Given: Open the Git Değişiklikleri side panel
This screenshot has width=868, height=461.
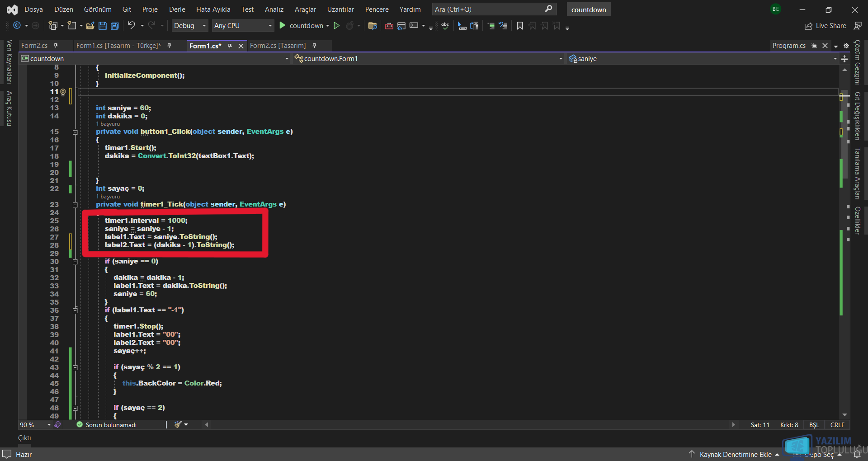Looking at the screenshot, I should (x=857, y=116).
